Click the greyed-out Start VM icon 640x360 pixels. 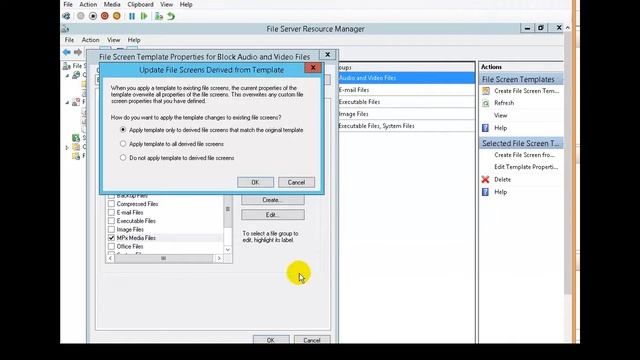81,16
